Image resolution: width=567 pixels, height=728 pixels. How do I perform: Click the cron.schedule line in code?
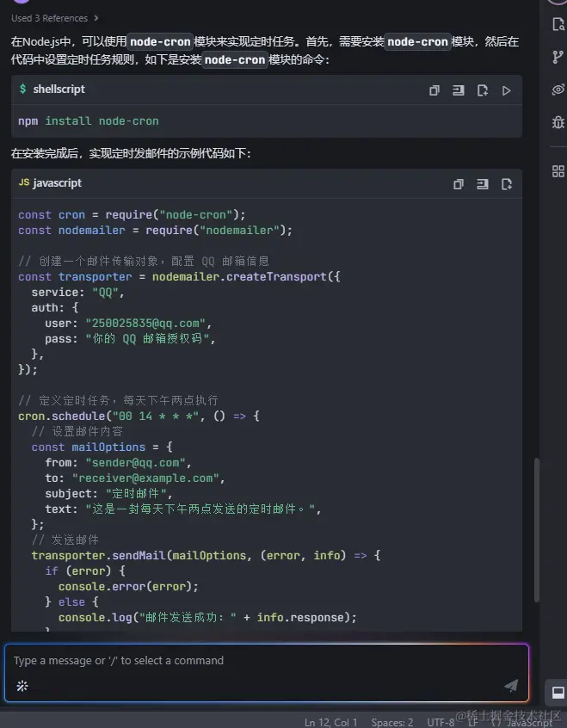[x=139, y=416]
